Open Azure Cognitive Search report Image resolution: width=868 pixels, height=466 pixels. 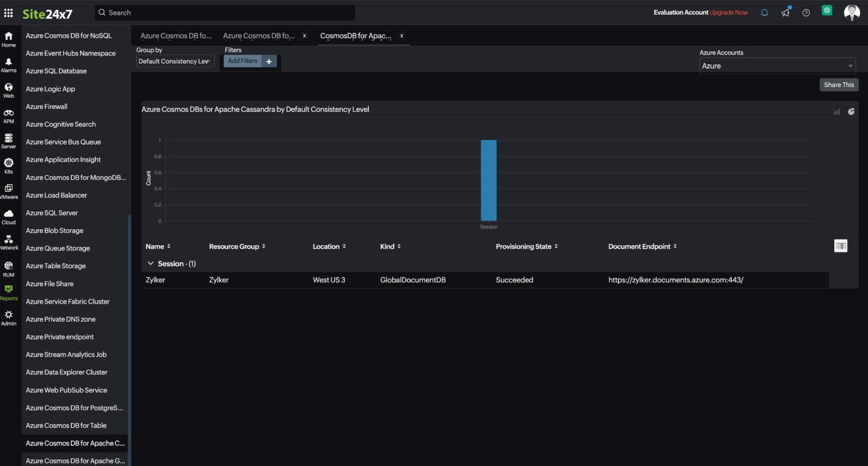[x=60, y=124]
